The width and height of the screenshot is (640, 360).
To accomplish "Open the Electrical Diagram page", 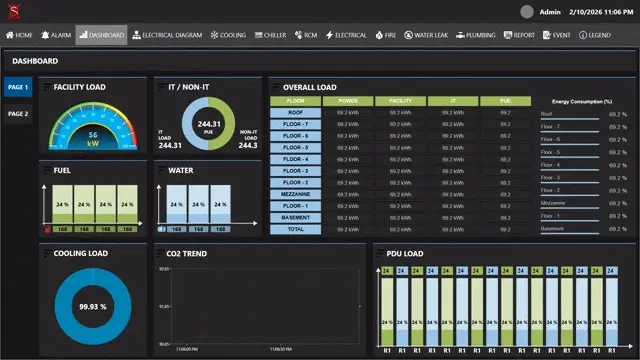I will (x=167, y=35).
